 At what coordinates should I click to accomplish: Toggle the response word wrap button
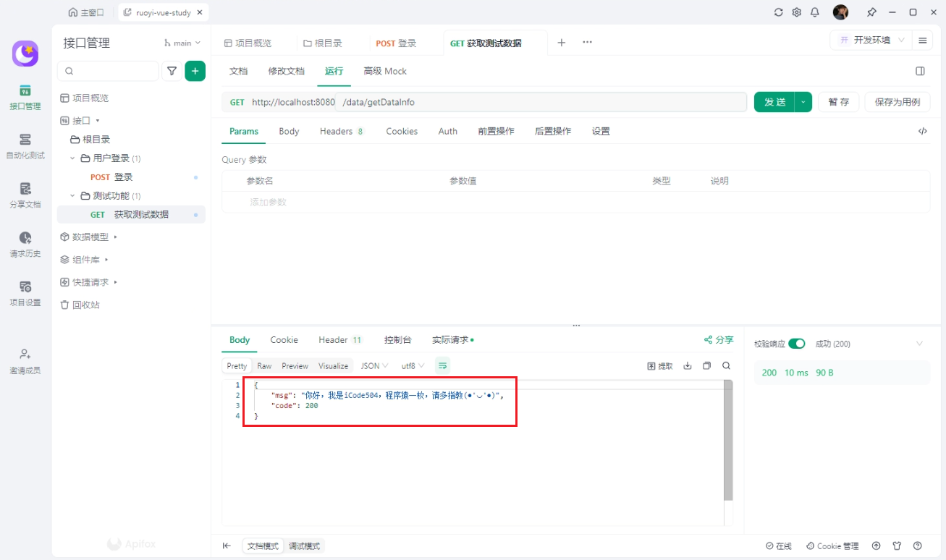pos(442,366)
